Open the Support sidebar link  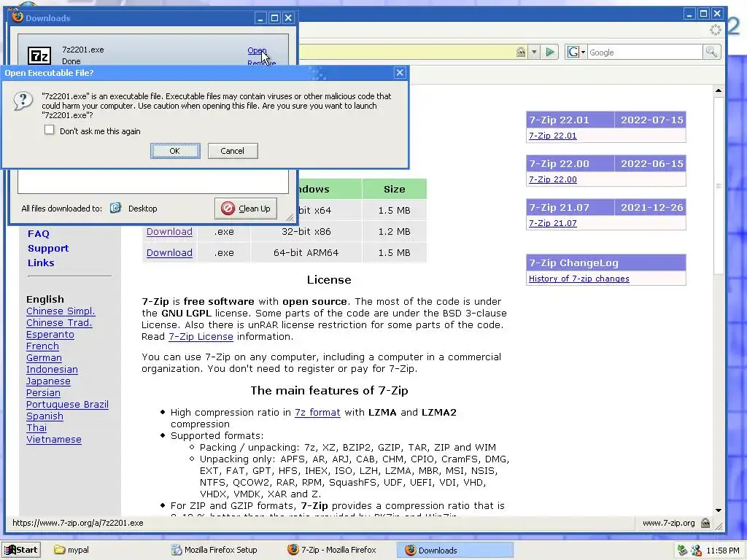pyautogui.click(x=48, y=249)
